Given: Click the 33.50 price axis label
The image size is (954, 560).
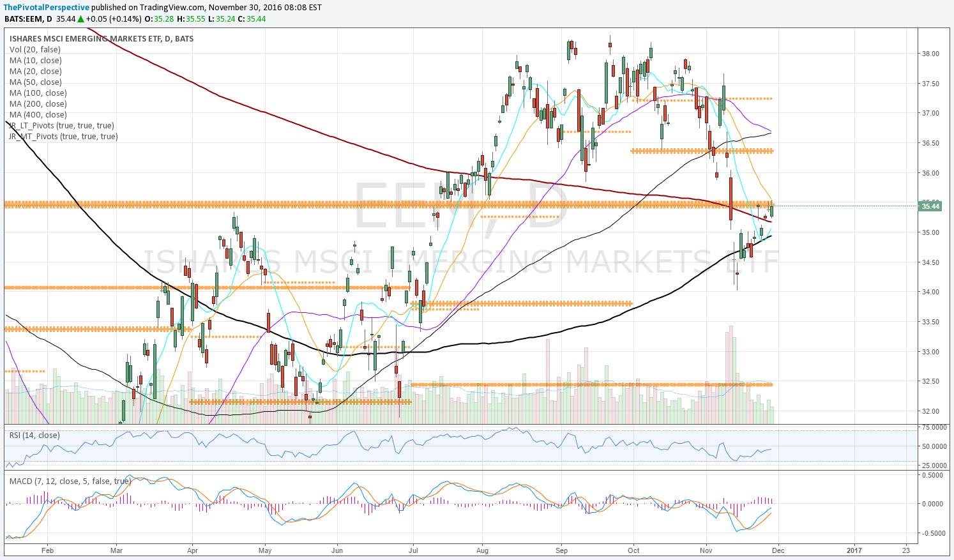Looking at the screenshot, I should point(930,322).
